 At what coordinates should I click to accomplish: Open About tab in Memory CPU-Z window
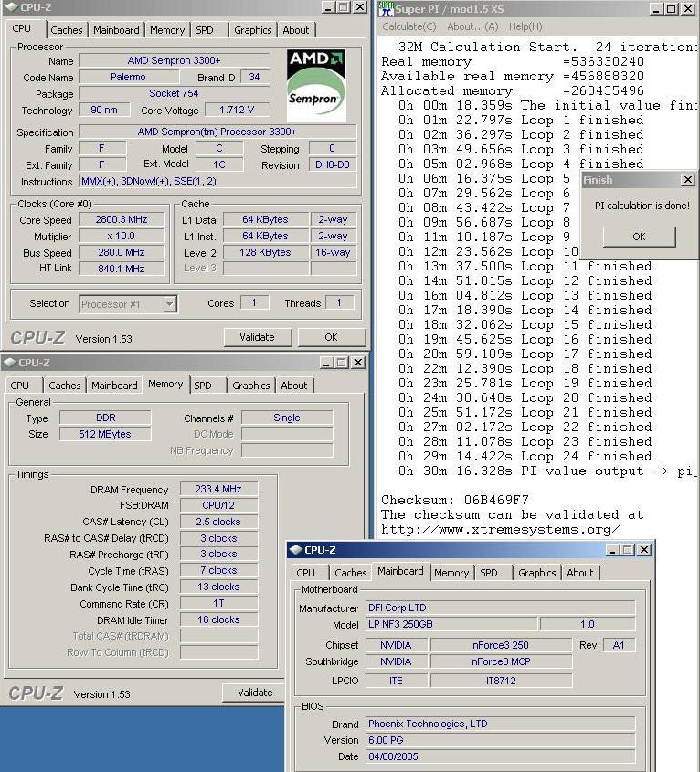point(293,386)
